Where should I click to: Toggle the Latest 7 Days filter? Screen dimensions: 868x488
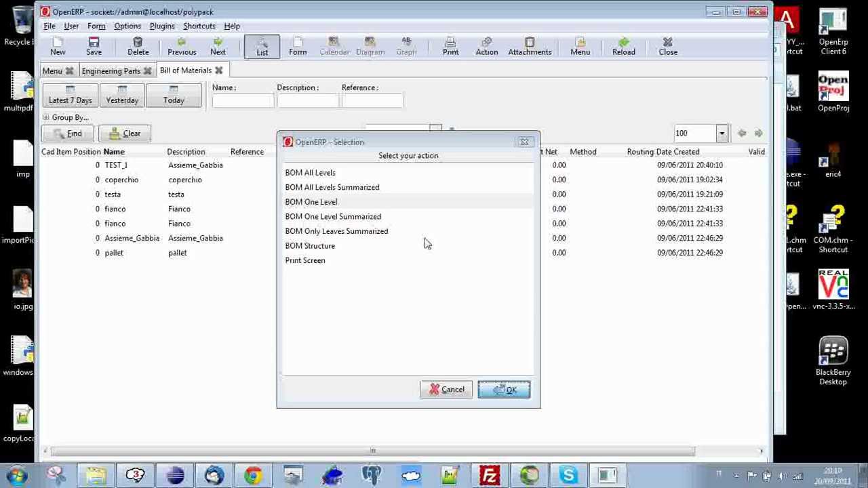tap(70, 96)
